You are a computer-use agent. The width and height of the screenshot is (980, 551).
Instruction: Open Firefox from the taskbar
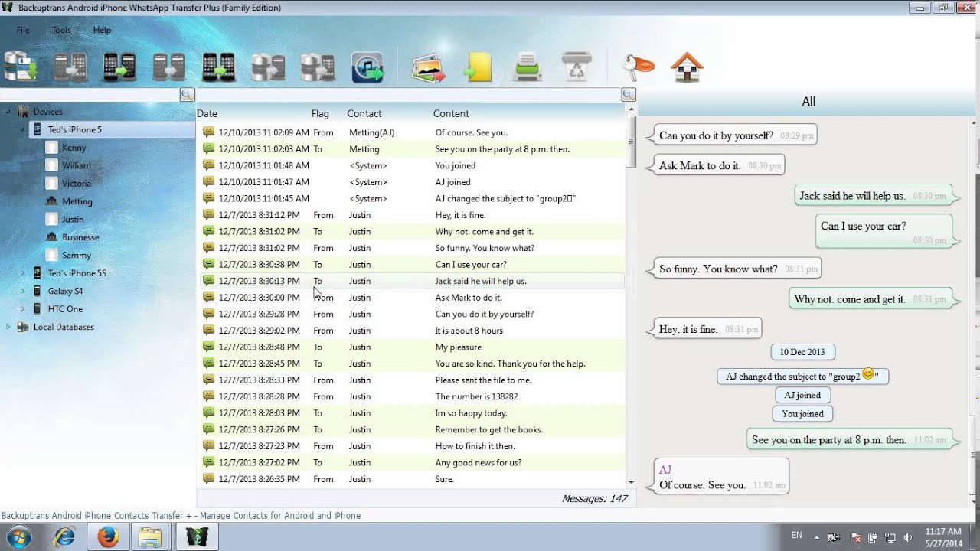coord(108,536)
